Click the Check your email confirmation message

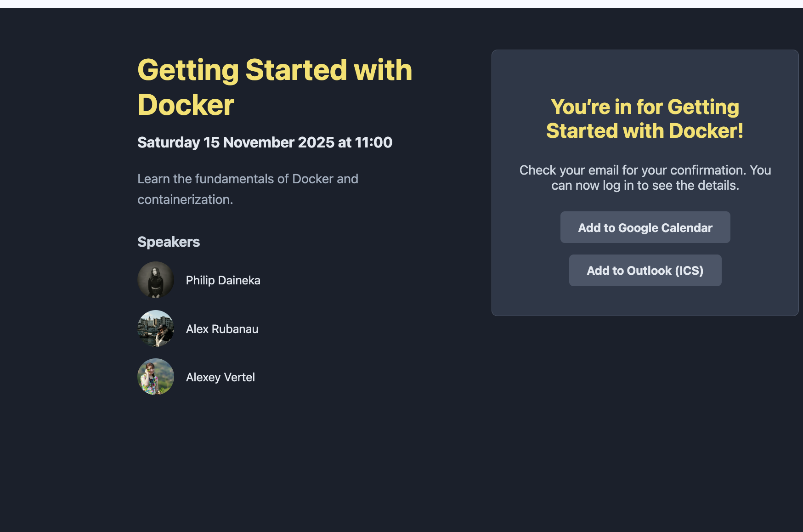[x=645, y=170]
